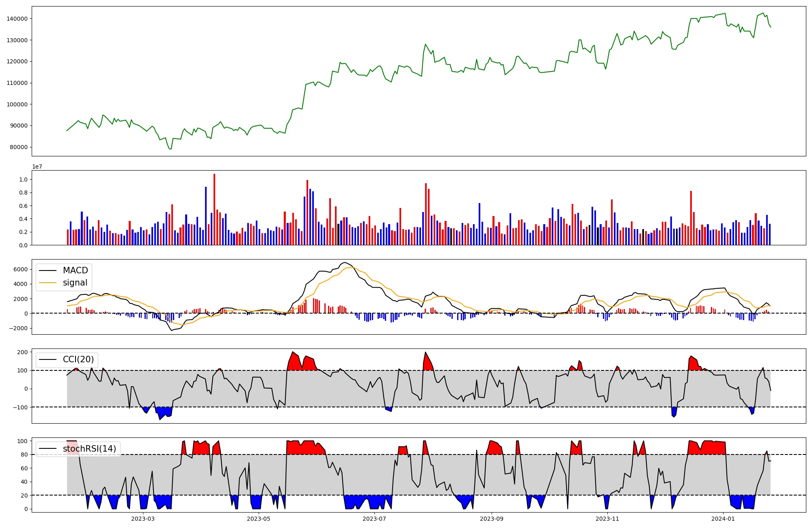The height and width of the screenshot is (528, 812).
Task: Click the black MACD legend line sample
Action: point(48,271)
